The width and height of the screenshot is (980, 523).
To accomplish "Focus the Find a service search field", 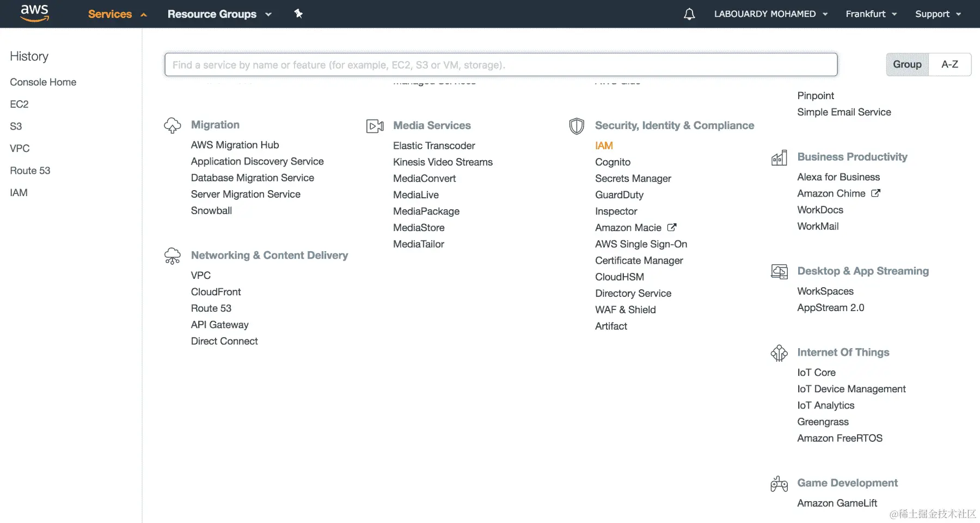I will [x=501, y=65].
